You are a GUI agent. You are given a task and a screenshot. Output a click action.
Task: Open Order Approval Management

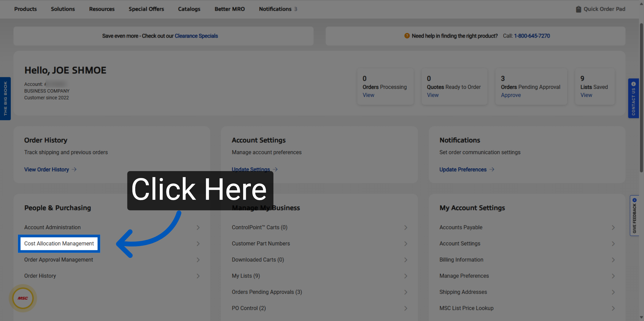(58, 260)
